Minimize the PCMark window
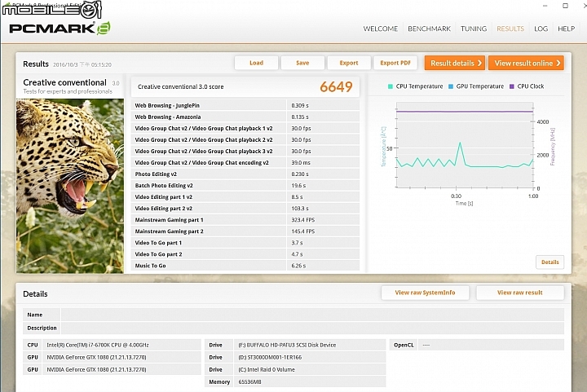This screenshot has width=587, height=392. pos(545,6)
